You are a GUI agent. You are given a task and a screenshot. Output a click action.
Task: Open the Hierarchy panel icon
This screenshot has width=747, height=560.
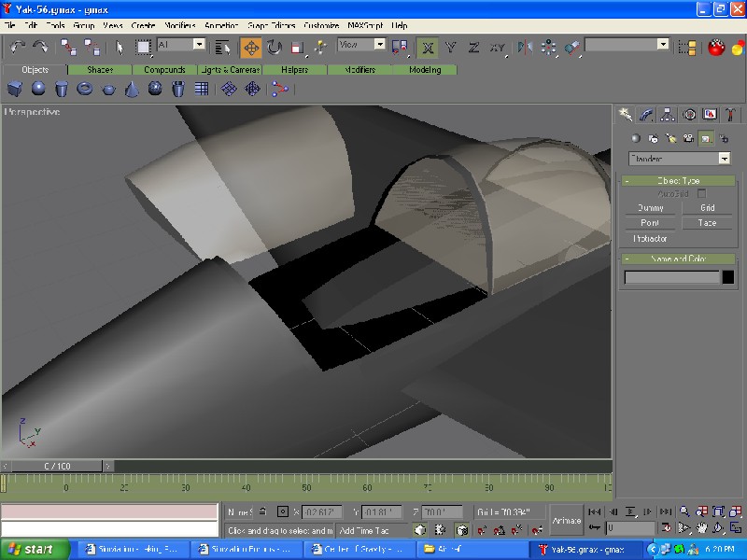coord(668,114)
